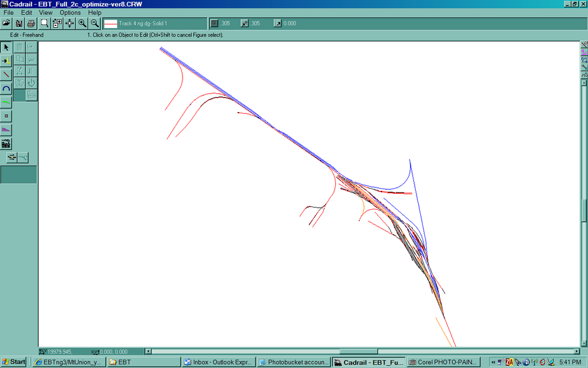Click the greyed track loop icon
588x368 pixels.
pyautogui.click(x=32, y=95)
